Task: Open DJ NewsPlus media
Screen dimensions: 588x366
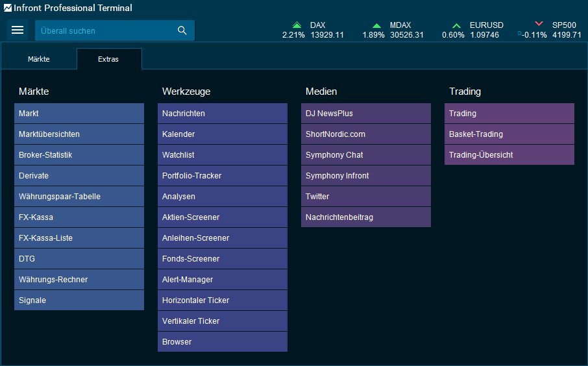Action: click(366, 114)
